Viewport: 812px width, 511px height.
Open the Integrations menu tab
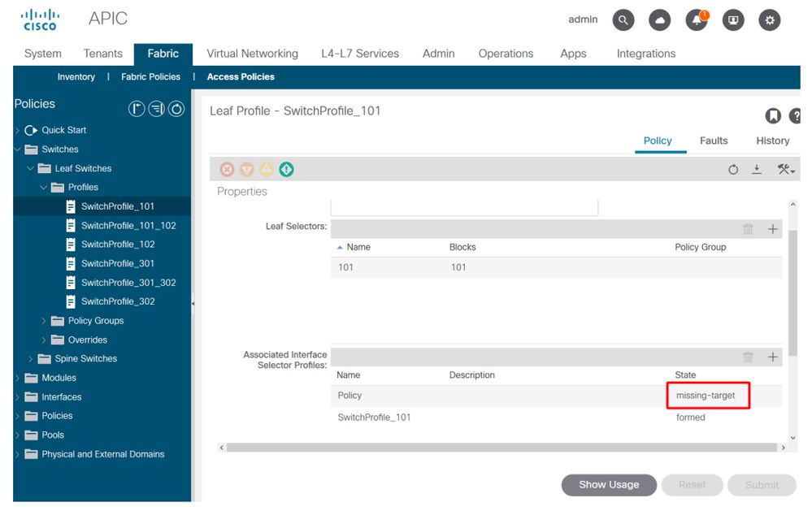click(645, 54)
